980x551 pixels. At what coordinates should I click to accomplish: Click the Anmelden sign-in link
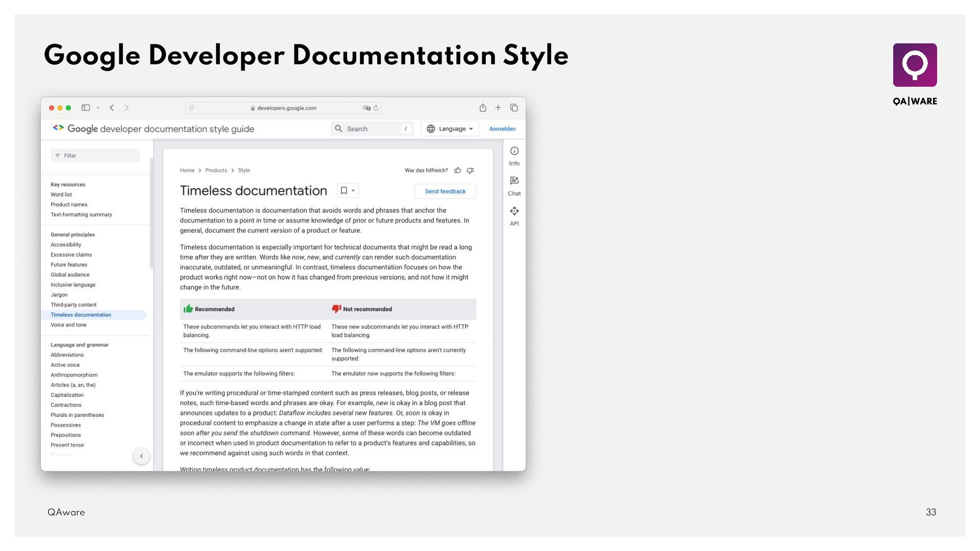502,129
